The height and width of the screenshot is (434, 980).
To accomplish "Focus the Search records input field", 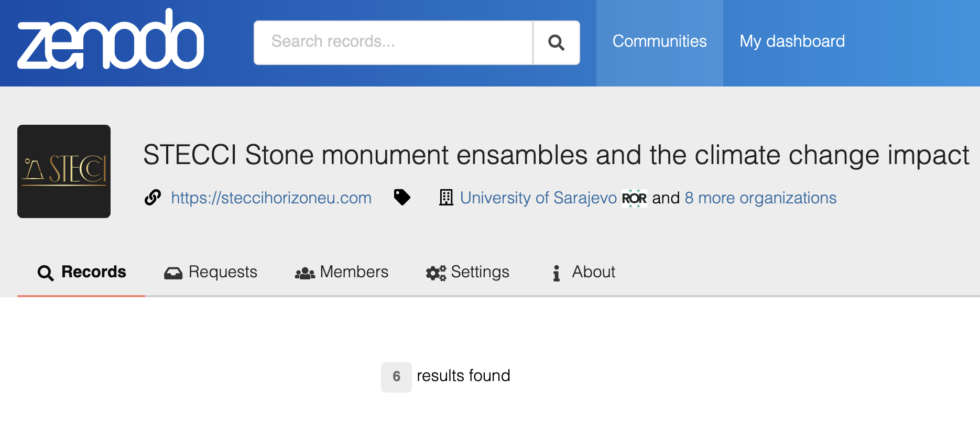I will (394, 42).
